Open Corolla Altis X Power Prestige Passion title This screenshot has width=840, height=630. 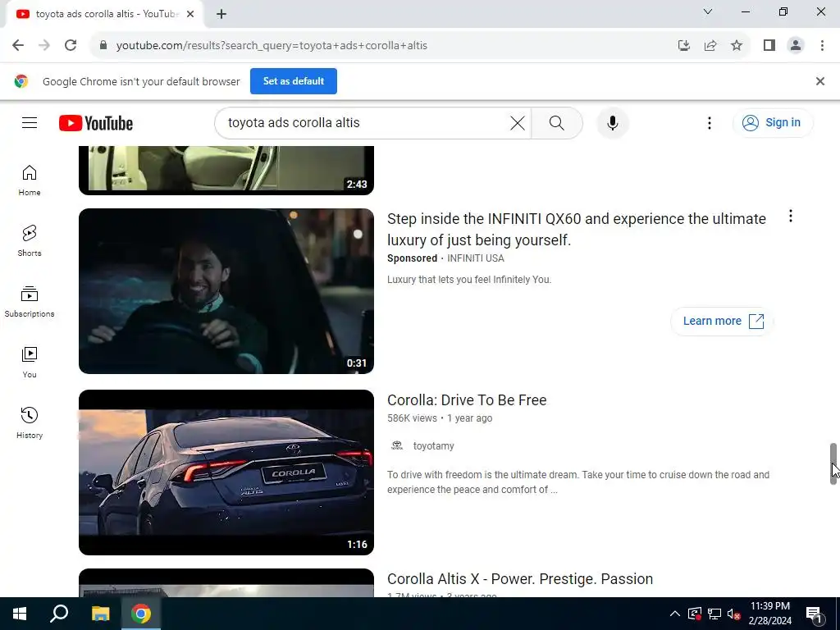pos(519,579)
